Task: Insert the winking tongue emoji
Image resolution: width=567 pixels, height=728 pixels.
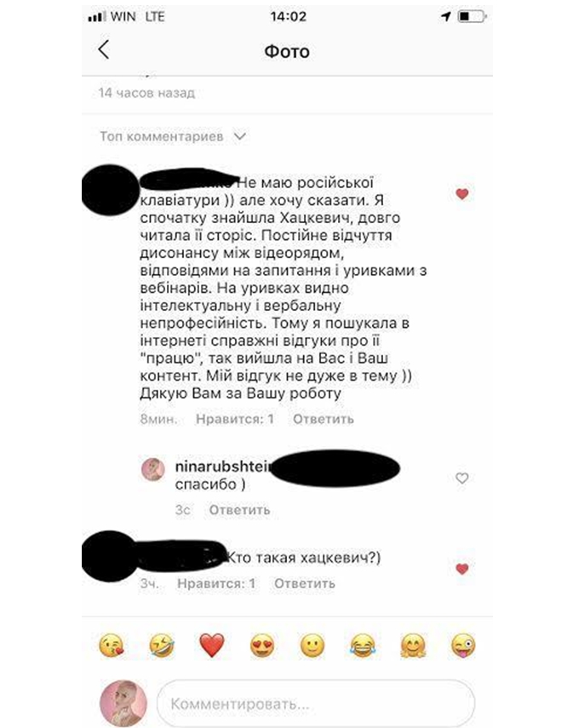Action: click(x=463, y=645)
